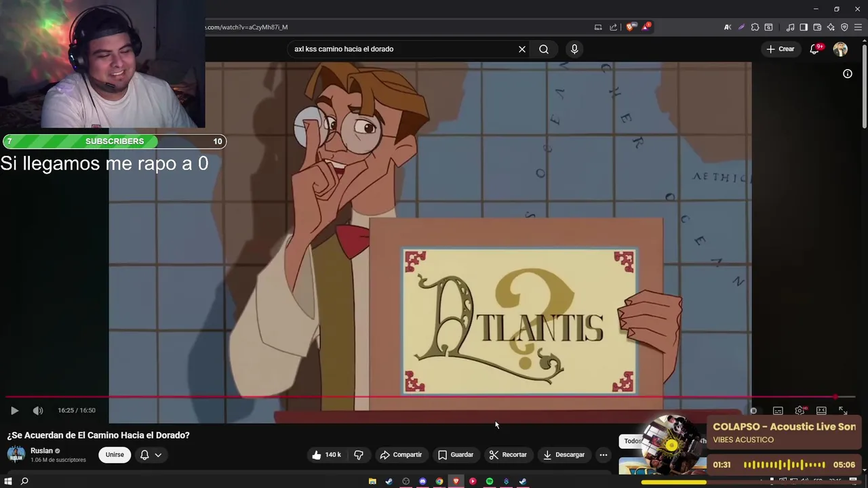This screenshot has width=868, height=488.
Task: Click the magnifier search button
Action: click(544, 49)
